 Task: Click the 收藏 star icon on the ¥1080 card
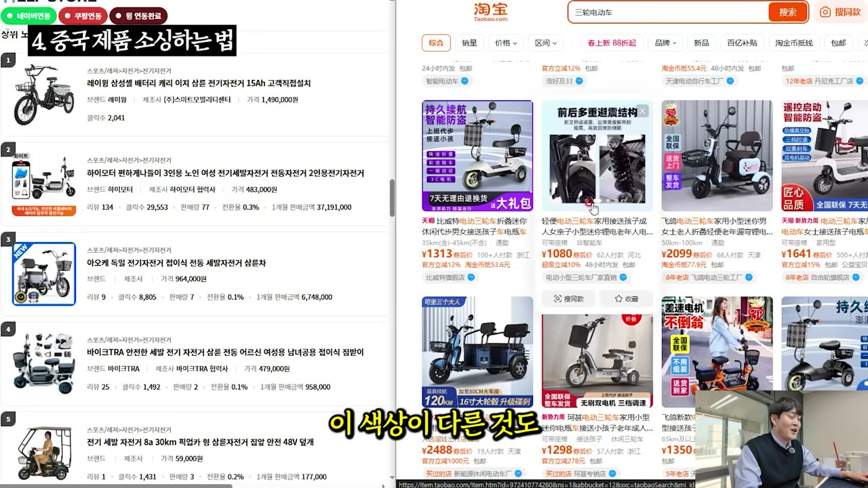point(618,299)
